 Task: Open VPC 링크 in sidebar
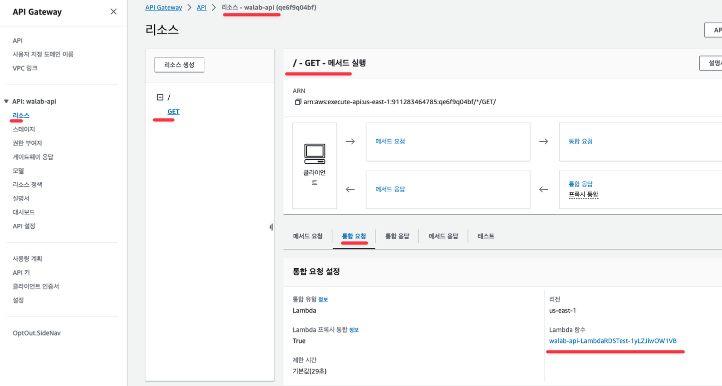(x=25, y=68)
